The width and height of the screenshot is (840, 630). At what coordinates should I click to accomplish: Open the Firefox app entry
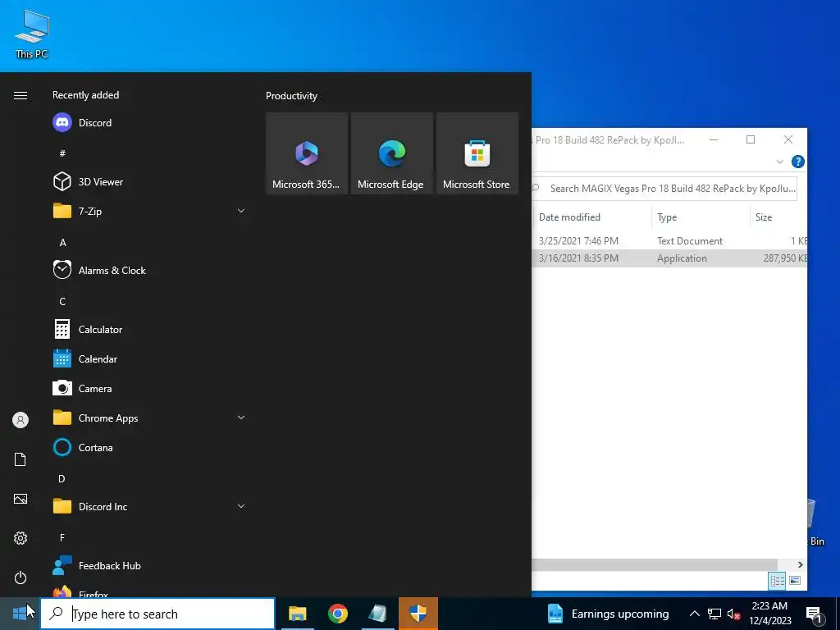(x=149, y=591)
